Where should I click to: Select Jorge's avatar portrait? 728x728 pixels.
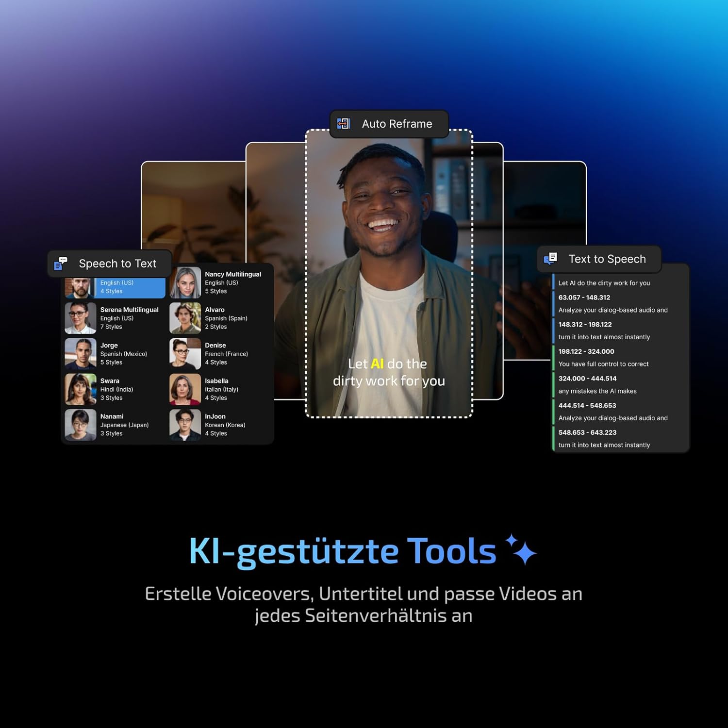pyautogui.click(x=80, y=353)
